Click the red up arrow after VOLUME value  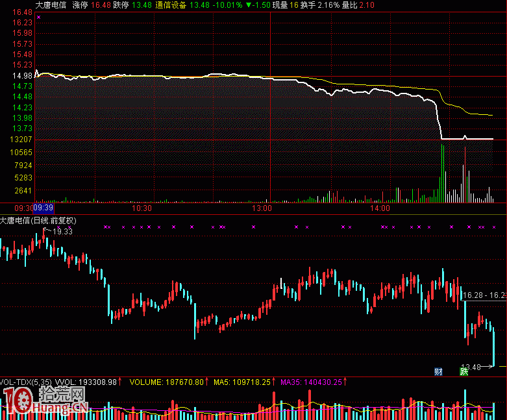(x=207, y=382)
